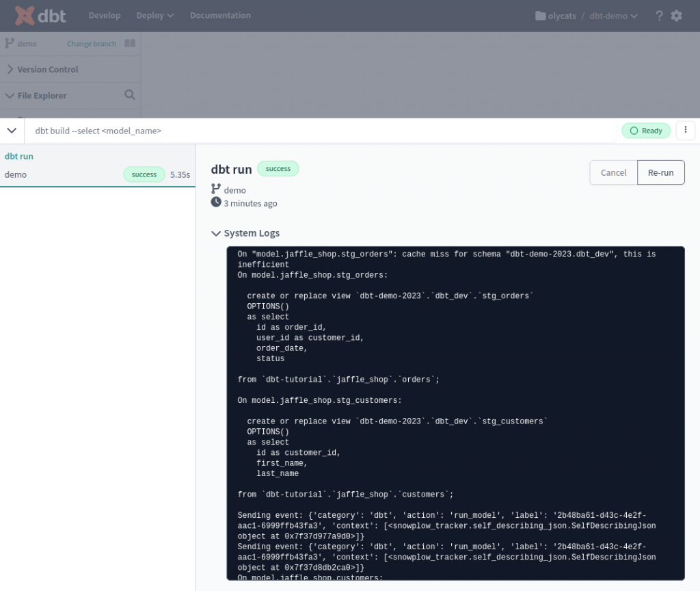Click the Cancel button
The height and width of the screenshot is (591, 700).
[613, 172]
